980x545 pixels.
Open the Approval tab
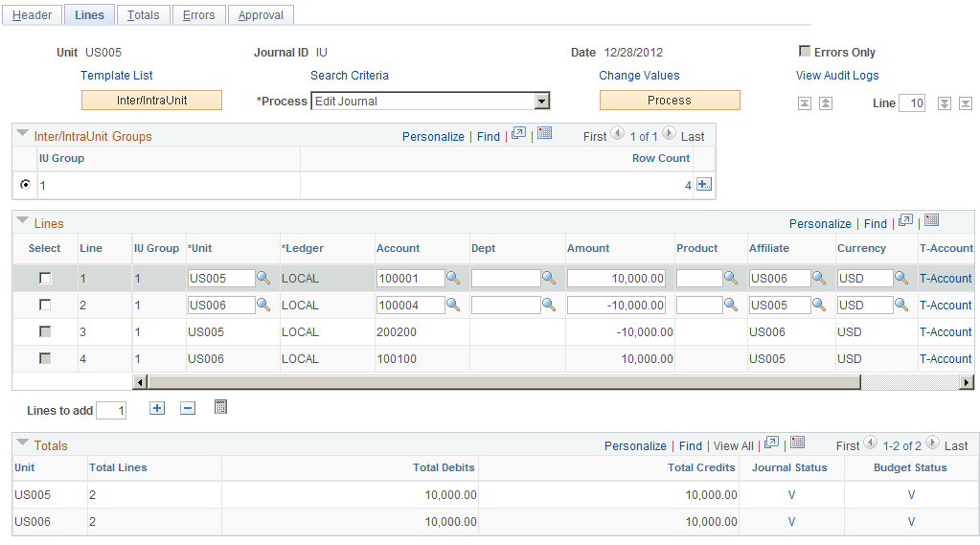261,15
